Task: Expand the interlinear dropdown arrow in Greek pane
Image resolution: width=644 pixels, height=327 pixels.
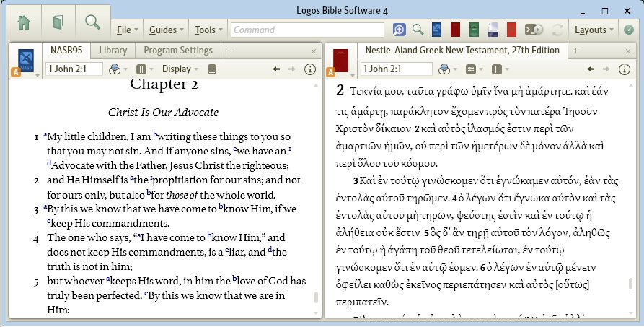Action: pyautogui.click(x=481, y=69)
